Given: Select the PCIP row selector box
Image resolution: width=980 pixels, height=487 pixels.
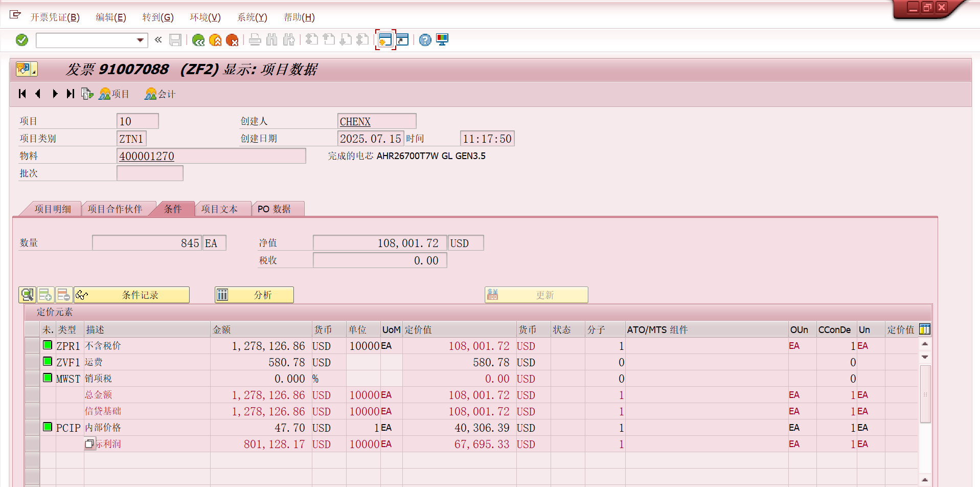Looking at the screenshot, I should point(32,428).
